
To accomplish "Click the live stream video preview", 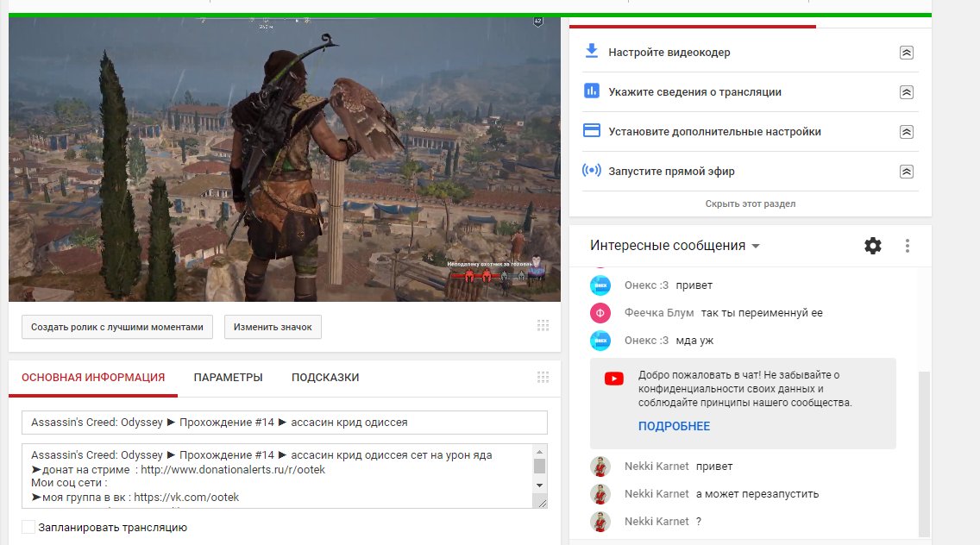I will pos(285,160).
